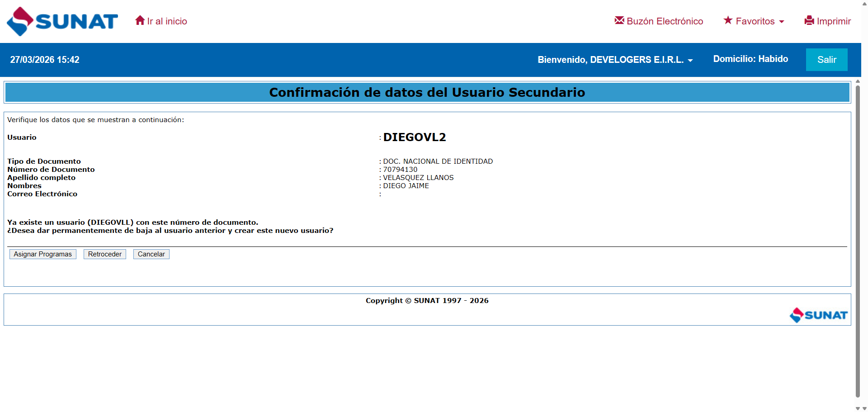Click the Favoritos star icon
The image size is (868, 412).
click(728, 20)
